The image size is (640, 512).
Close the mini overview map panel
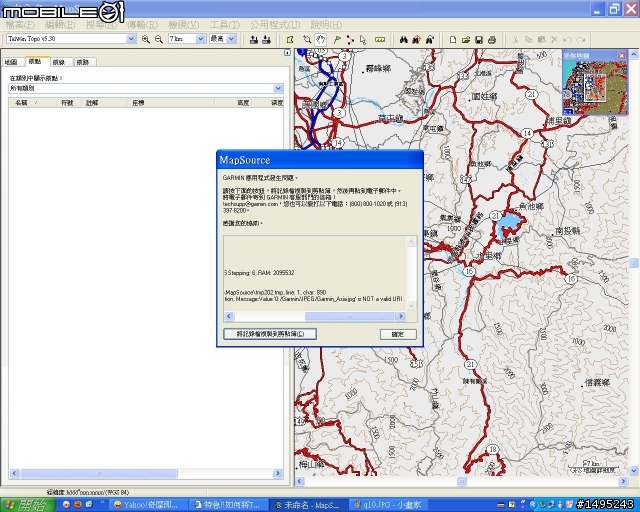622,56
